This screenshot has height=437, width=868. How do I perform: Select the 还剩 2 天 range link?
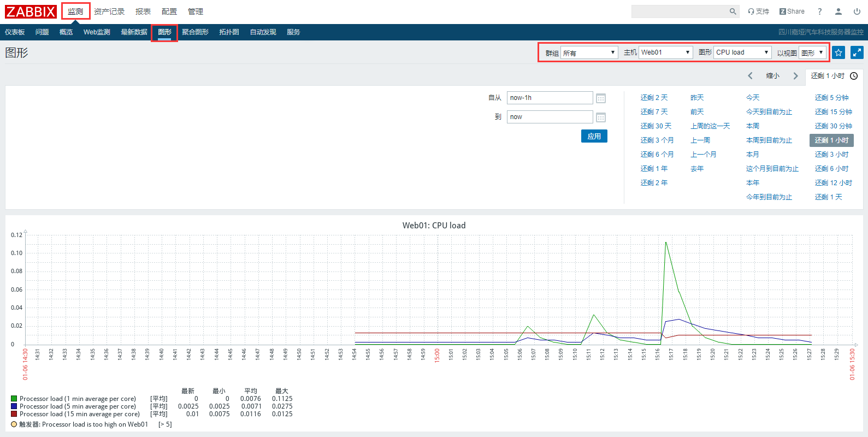(x=654, y=98)
